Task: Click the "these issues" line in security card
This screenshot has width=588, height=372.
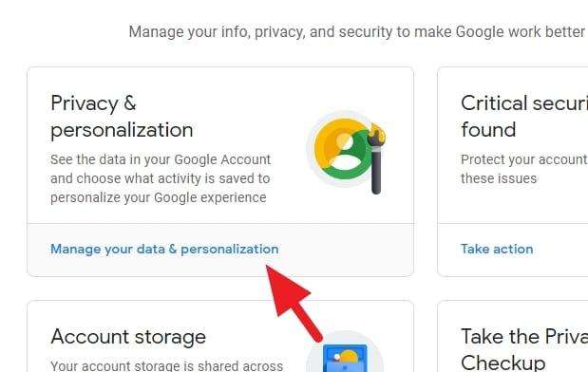Action: [499, 178]
